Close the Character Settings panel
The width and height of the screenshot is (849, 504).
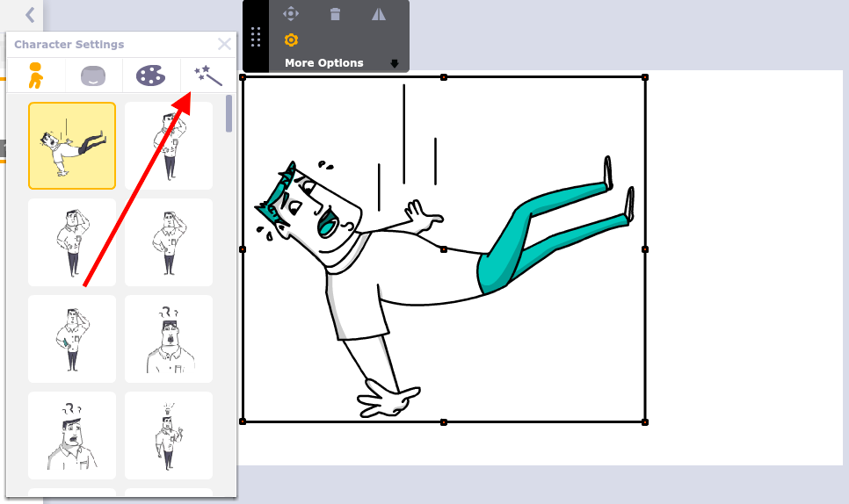point(224,45)
